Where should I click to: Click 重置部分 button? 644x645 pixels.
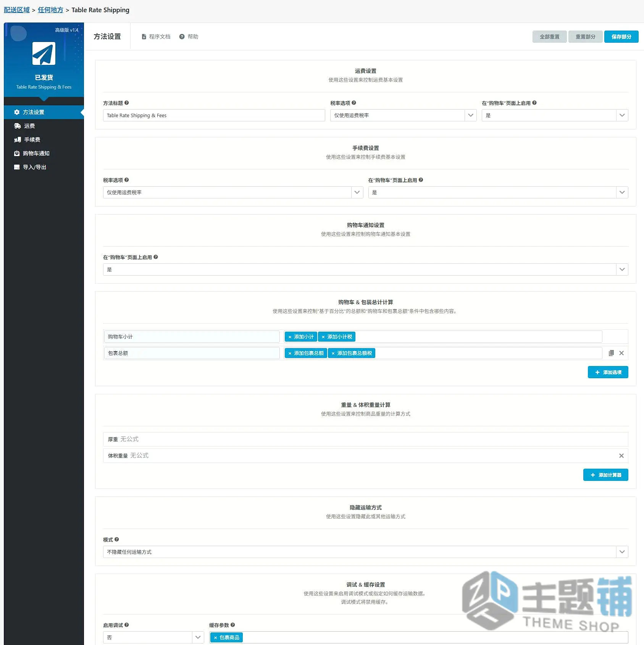(x=585, y=37)
